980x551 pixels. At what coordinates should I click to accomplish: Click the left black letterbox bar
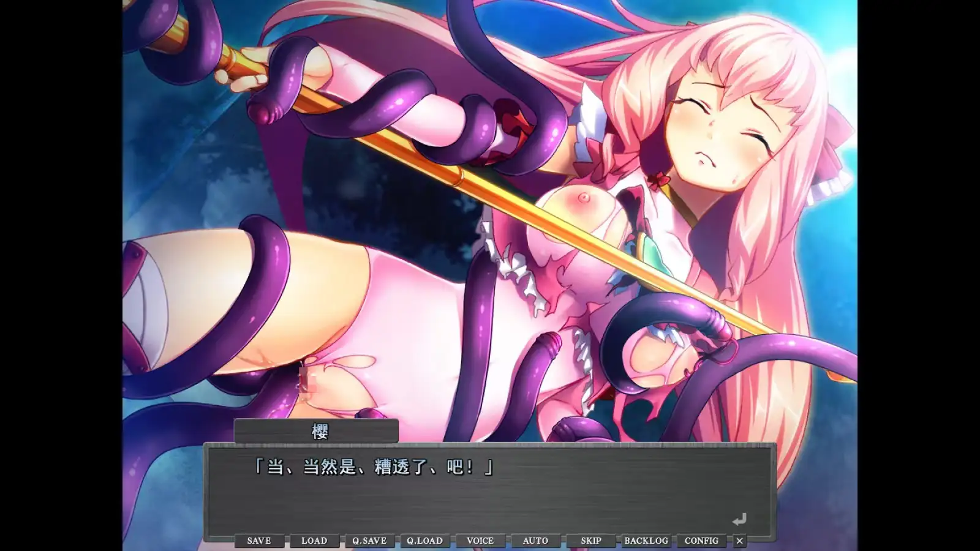pyautogui.click(x=61, y=275)
